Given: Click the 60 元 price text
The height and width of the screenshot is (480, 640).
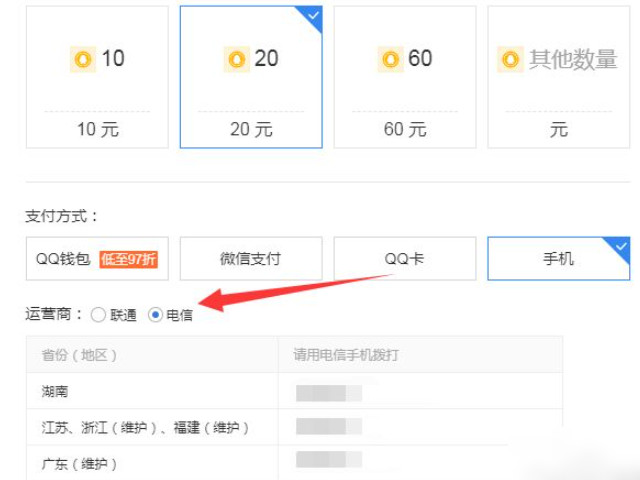Looking at the screenshot, I should pos(405,129).
